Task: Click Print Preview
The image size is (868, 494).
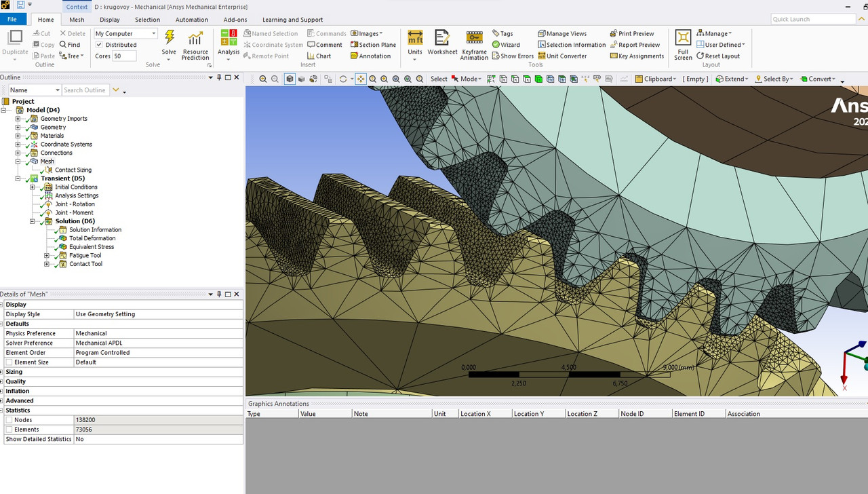Action: pyautogui.click(x=631, y=33)
